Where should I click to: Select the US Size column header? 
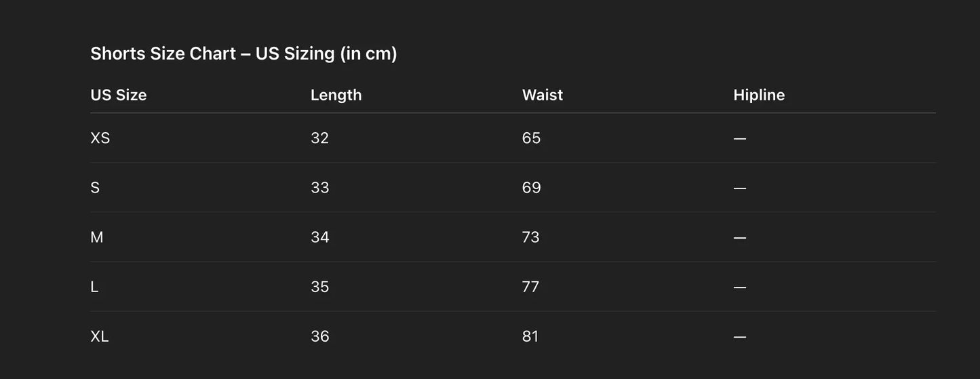119,95
